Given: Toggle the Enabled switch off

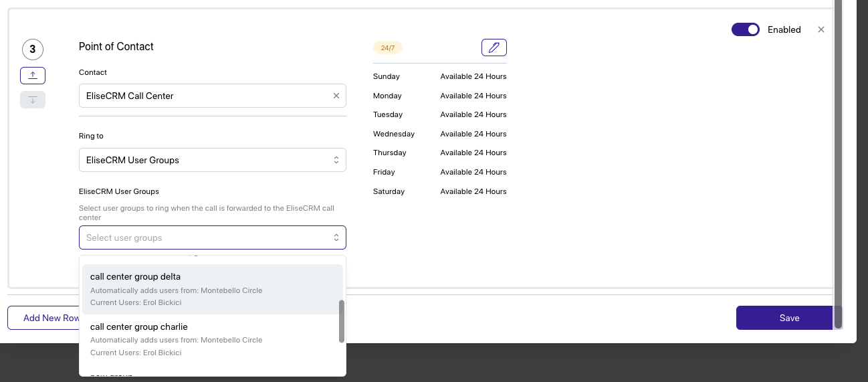Looking at the screenshot, I should tap(746, 29).
